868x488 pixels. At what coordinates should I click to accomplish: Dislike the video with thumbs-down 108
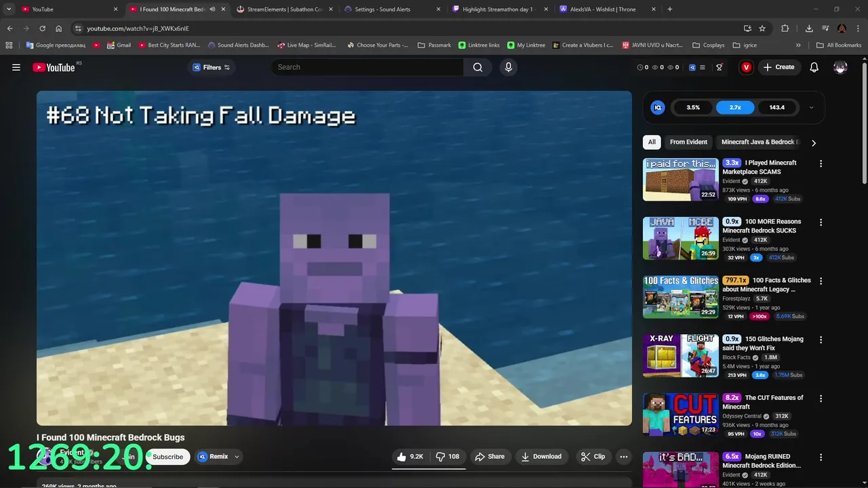tap(448, 457)
